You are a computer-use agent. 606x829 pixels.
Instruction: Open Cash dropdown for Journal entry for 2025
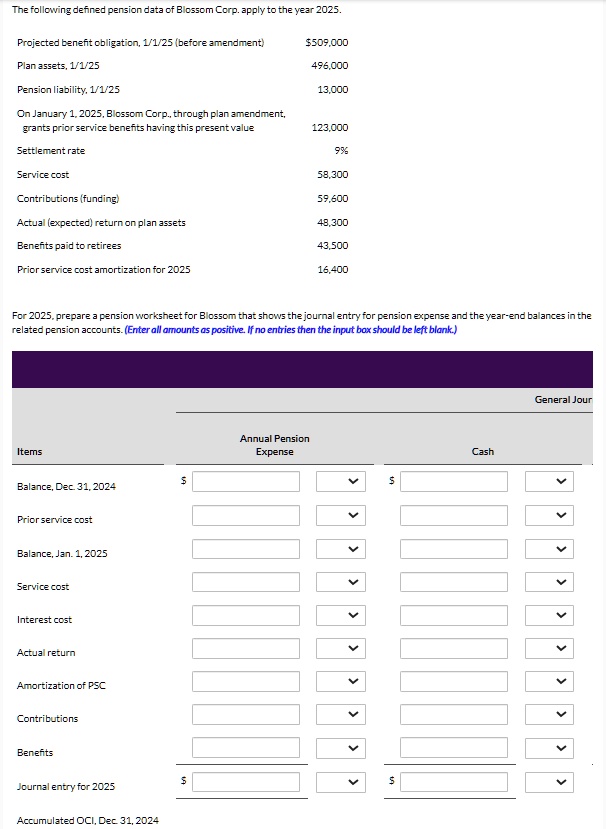click(549, 782)
